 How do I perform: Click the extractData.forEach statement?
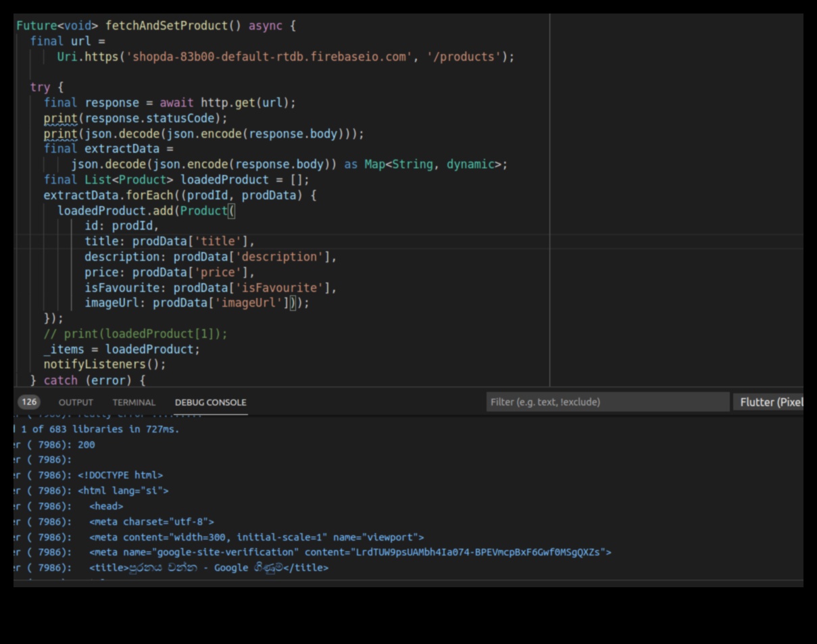point(179,195)
